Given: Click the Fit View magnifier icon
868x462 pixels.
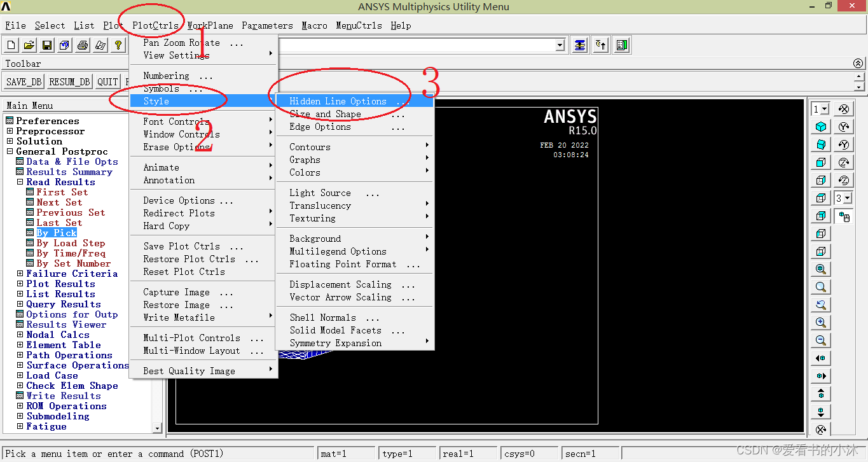Looking at the screenshot, I should [x=821, y=269].
